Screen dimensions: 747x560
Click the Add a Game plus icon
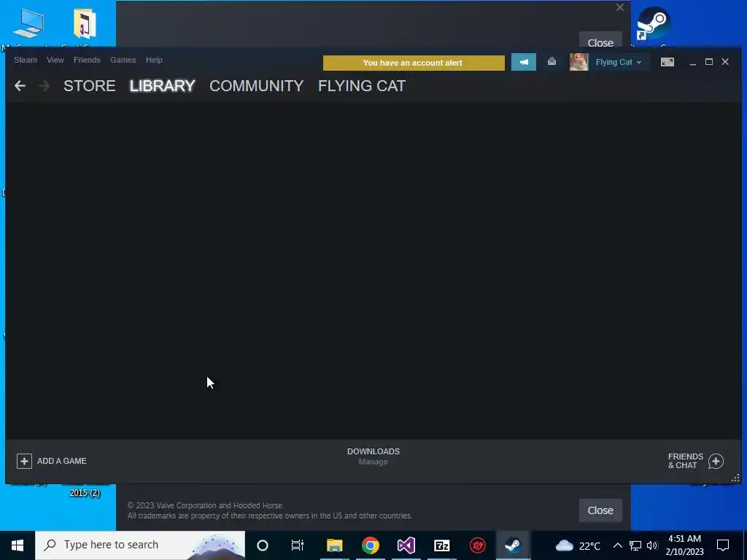[x=24, y=461]
